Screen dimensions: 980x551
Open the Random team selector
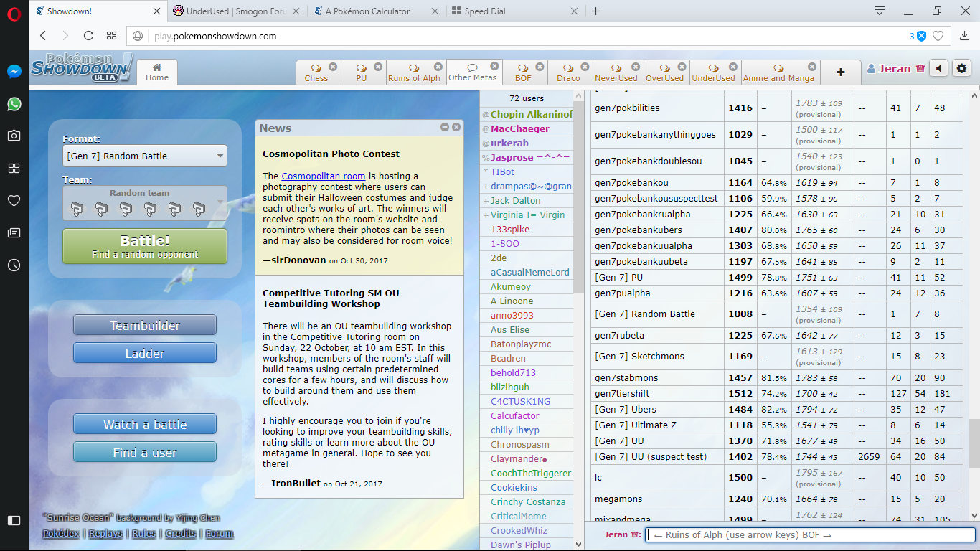pyautogui.click(x=145, y=203)
